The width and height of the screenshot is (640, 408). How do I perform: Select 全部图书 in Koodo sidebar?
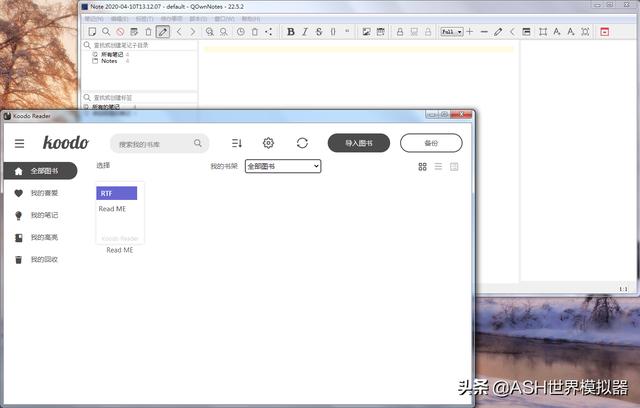coord(40,171)
